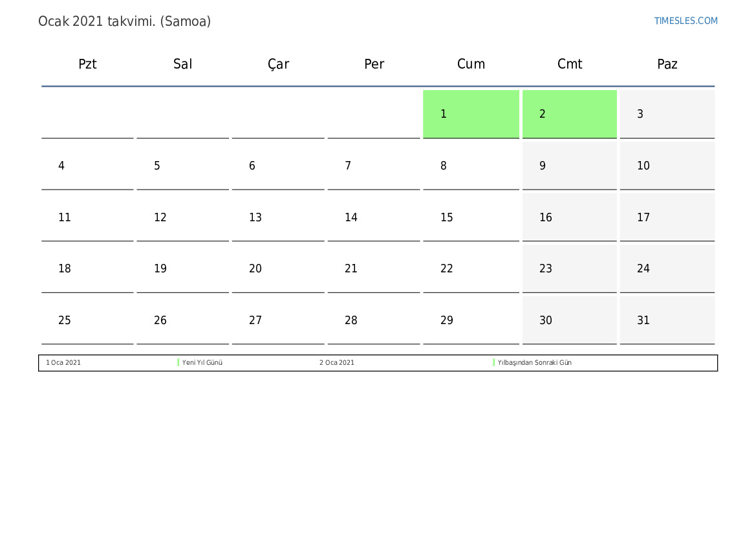The height and width of the screenshot is (535, 756).
Task: Click the green swatch beside Yılbaşından Sonraki Gün
Action: pos(494,363)
